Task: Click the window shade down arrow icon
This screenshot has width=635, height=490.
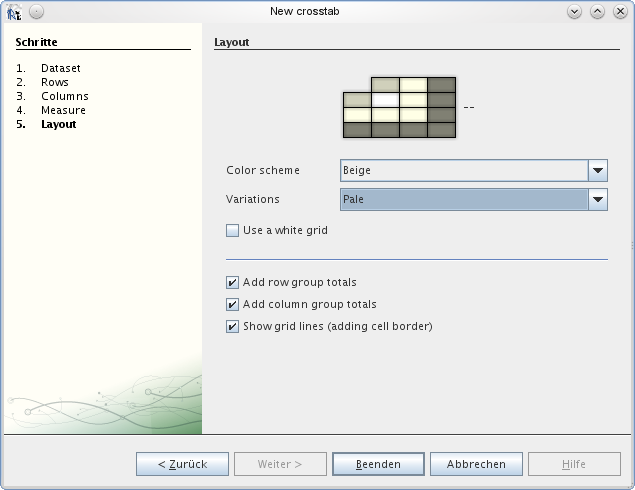Action: tap(574, 12)
